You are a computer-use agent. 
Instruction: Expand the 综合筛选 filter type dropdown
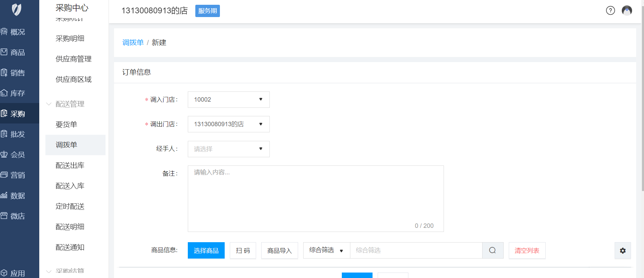click(x=326, y=250)
